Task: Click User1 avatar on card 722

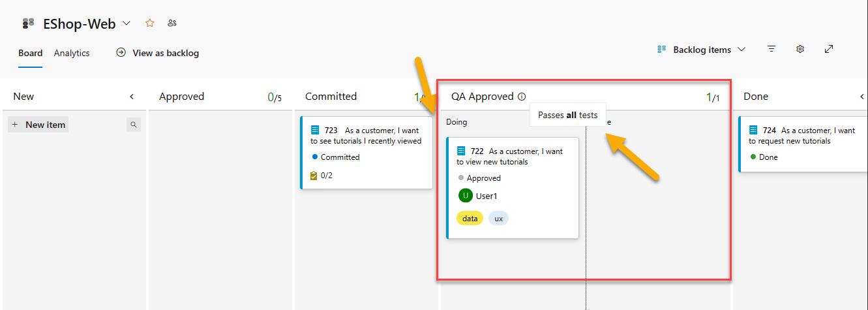Action: tap(466, 196)
